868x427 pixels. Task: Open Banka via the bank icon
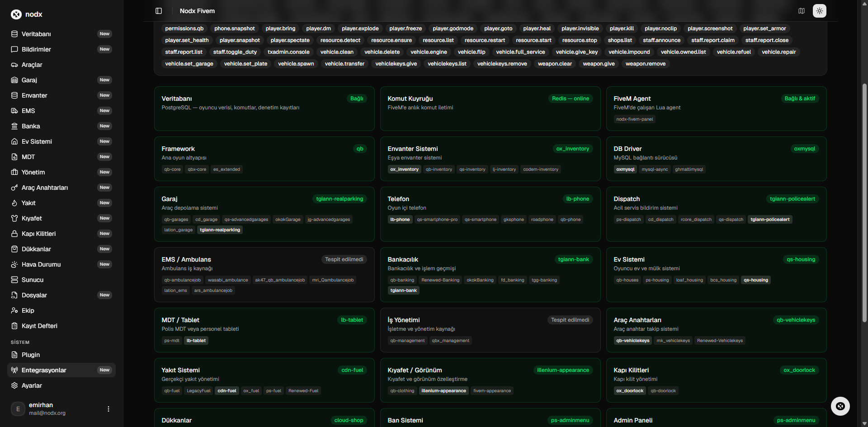point(14,126)
